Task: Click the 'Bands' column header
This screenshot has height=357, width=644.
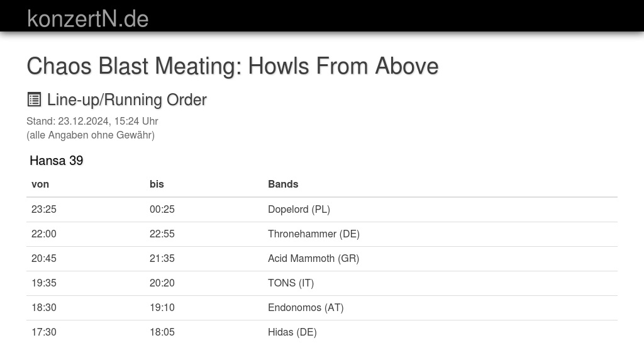Action: pyautogui.click(x=283, y=184)
